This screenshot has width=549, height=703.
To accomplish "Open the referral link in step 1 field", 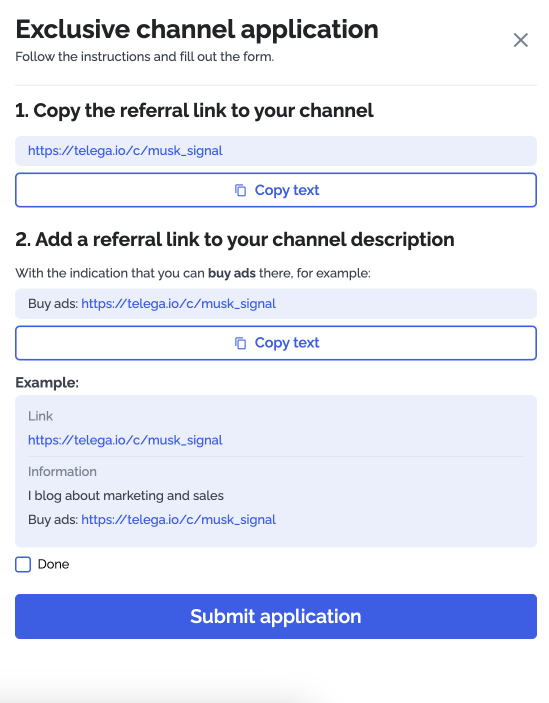I will click(125, 151).
